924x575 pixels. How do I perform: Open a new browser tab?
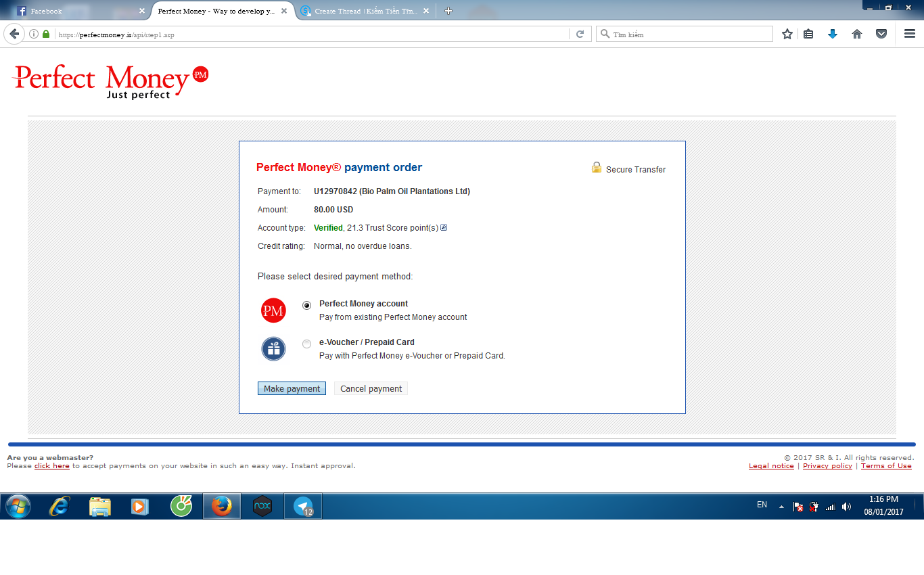(x=448, y=11)
